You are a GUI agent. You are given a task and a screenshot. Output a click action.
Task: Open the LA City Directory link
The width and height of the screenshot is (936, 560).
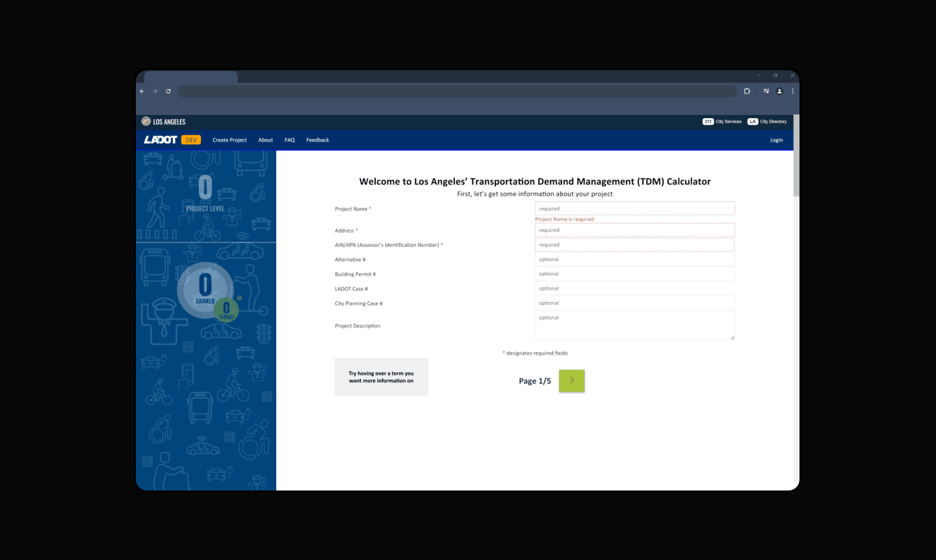pyautogui.click(x=767, y=121)
